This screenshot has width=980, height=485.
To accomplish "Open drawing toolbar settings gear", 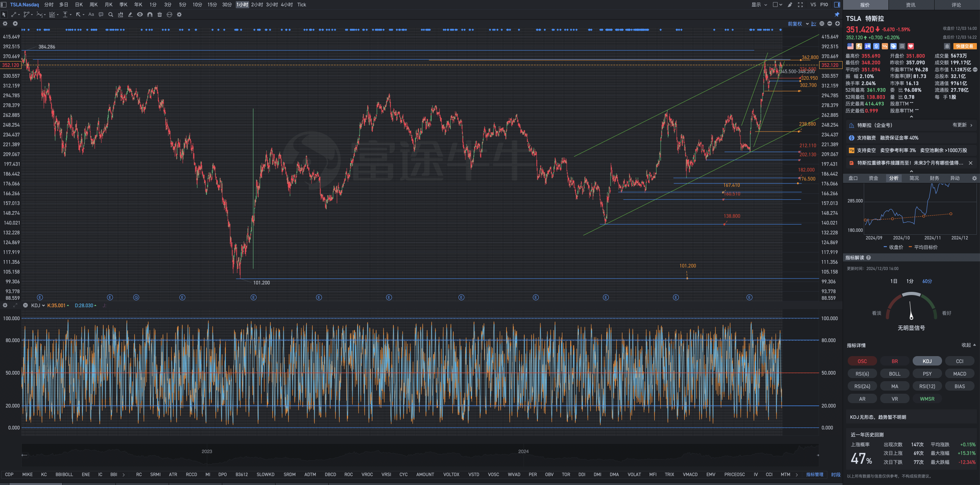I will point(179,14).
